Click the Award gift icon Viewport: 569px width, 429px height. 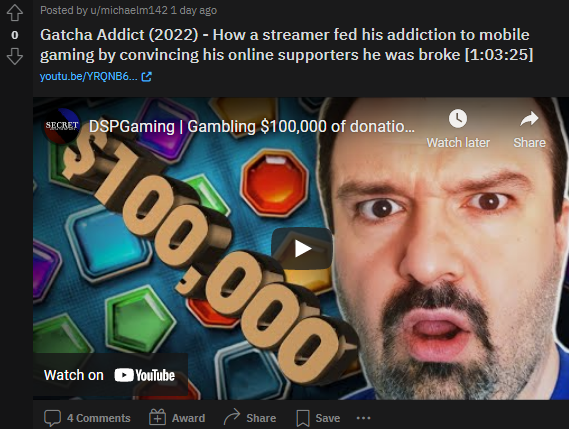click(157, 417)
